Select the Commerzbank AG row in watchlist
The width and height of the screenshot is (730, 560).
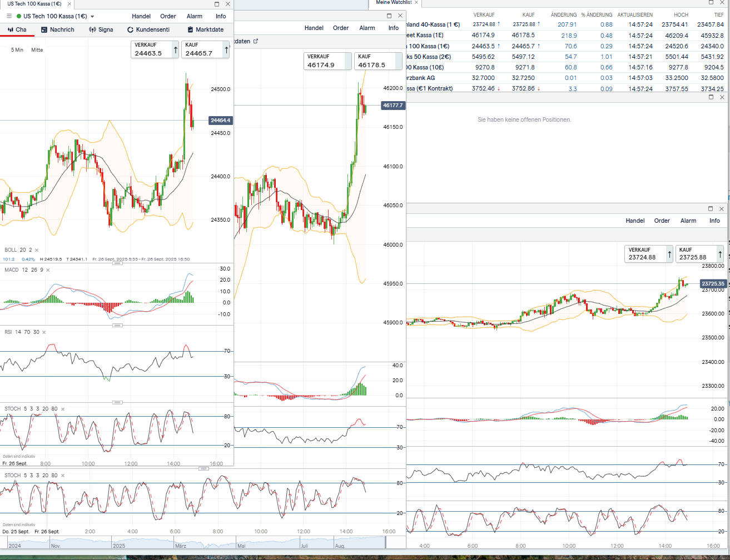(x=424, y=78)
